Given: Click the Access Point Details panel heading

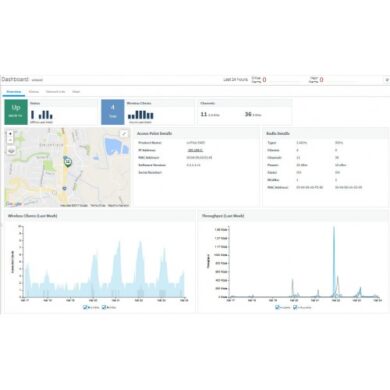Looking at the screenshot, I should [155, 133].
